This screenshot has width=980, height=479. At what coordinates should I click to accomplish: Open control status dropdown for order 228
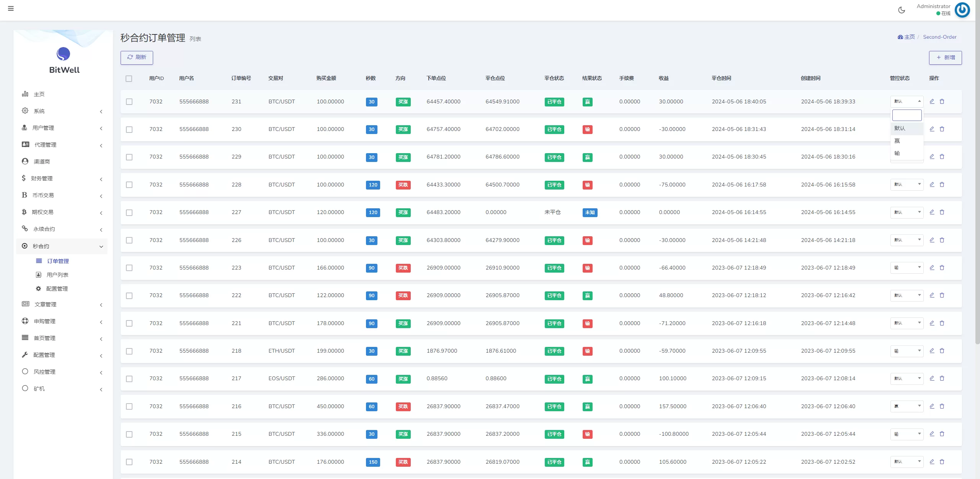pos(906,185)
